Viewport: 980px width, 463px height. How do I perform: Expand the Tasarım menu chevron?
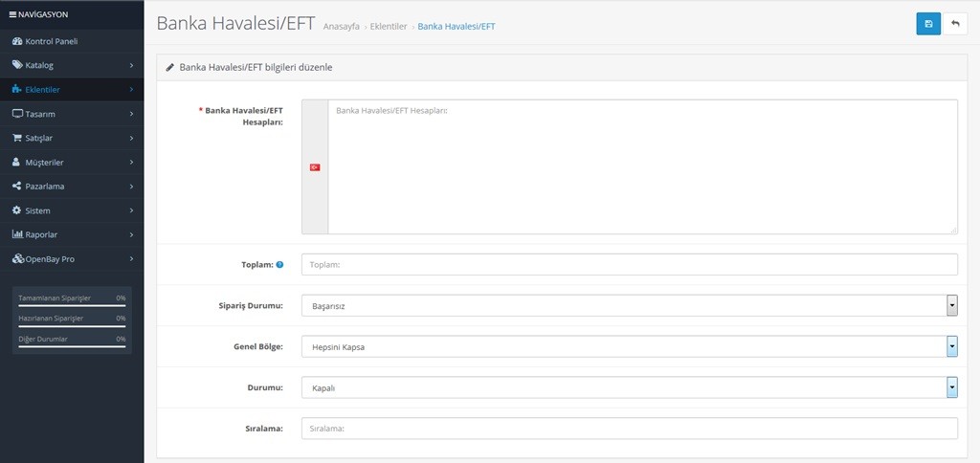[x=130, y=114]
